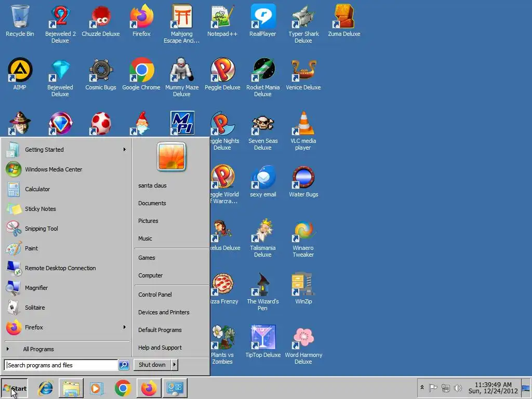Screen dimensions: 532x399
Task: Open Water Bugs desktop icon
Action: 303,181
